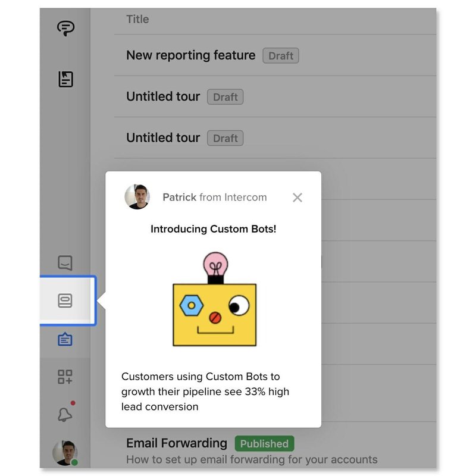Open notifications via the bell icon

65,416
